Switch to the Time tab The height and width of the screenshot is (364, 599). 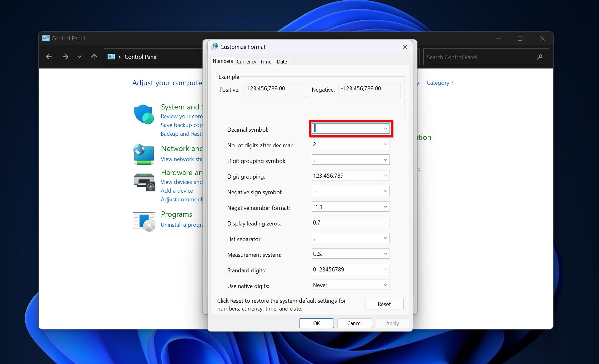click(266, 62)
